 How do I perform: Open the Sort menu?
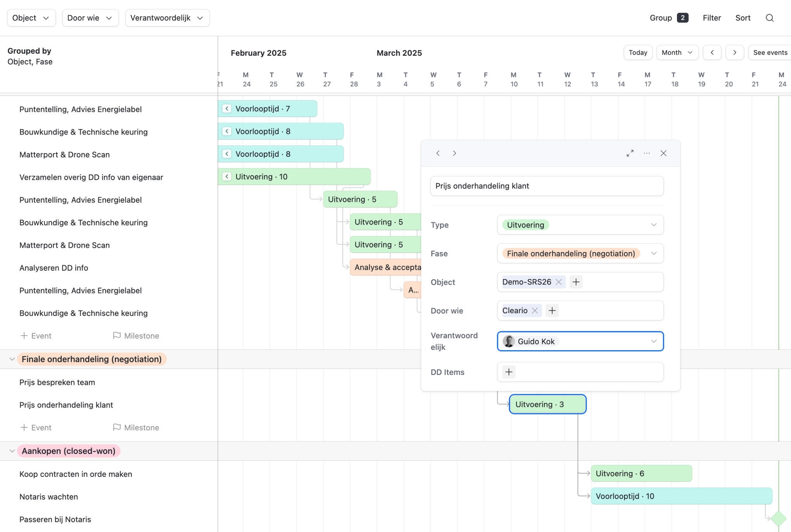tap(743, 18)
